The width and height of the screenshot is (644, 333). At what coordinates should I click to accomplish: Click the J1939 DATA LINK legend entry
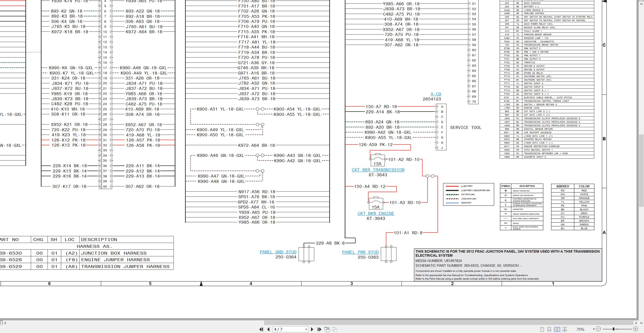tap(461, 199)
